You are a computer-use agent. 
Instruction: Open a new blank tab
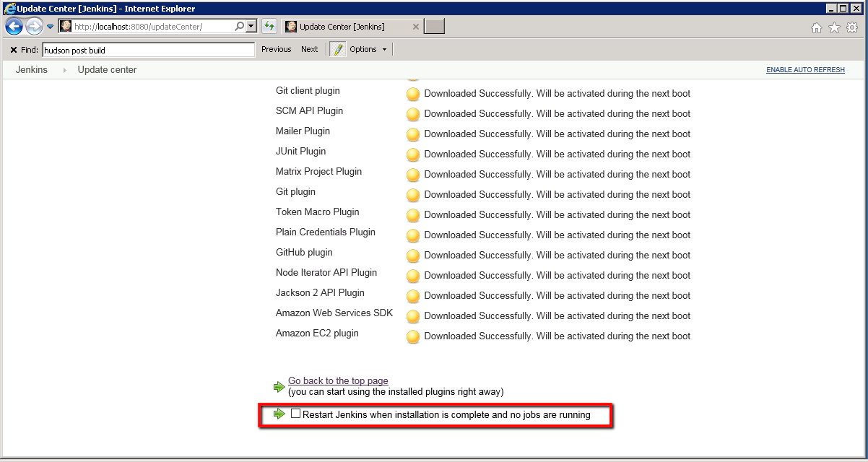coord(434,27)
